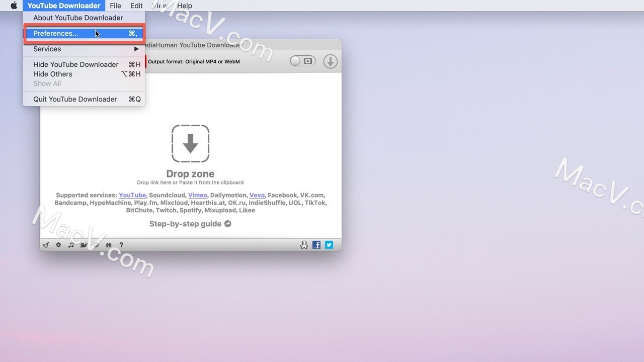The width and height of the screenshot is (644, 362).
Task: Open settings via the gear icon
Action: (x=58, y=245)
